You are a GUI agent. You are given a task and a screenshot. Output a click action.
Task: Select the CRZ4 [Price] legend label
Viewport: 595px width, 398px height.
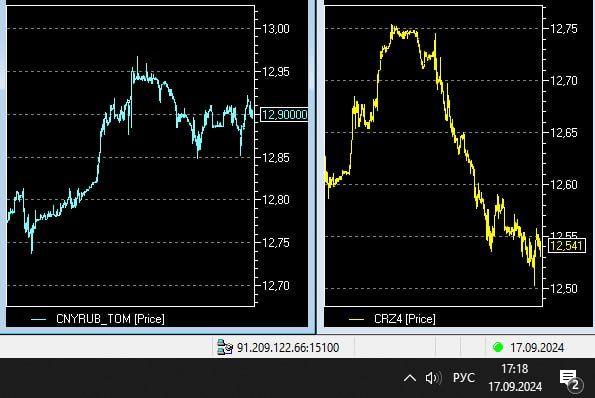click(405, 319)
